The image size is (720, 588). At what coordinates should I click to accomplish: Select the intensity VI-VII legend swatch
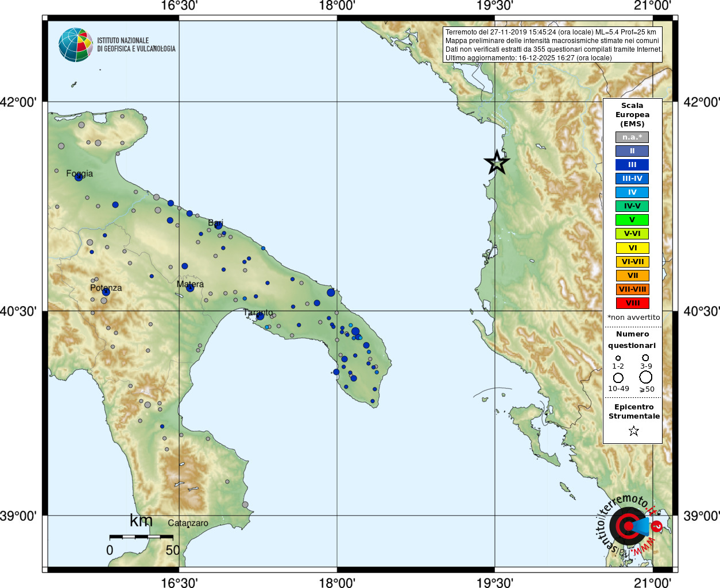(632, 262)
